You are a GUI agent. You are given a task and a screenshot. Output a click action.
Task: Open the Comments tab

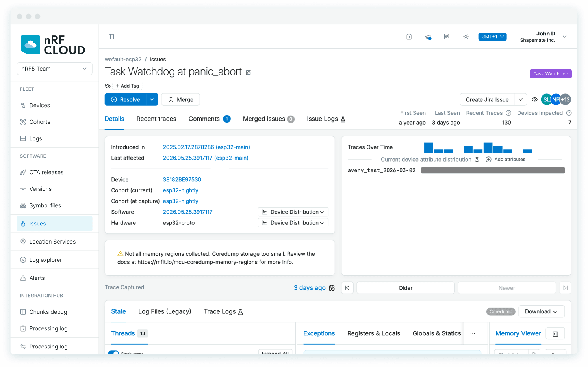click(210, 119)
